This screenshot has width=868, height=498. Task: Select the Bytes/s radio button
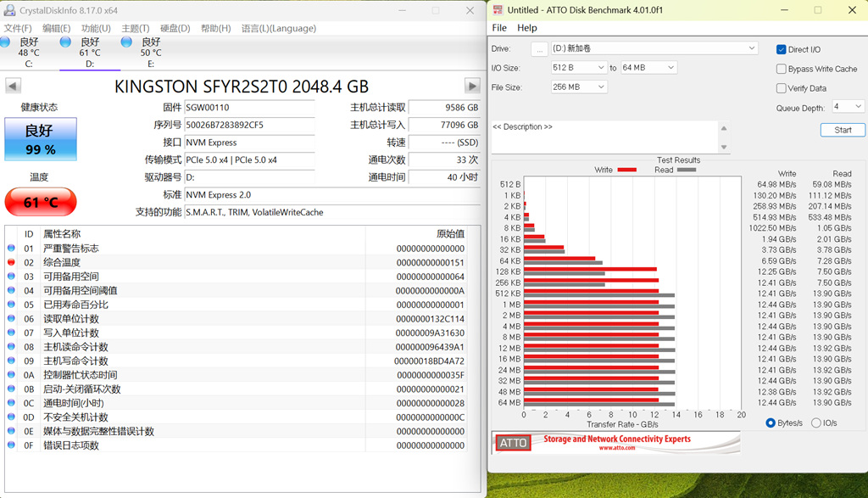(770, 422)
